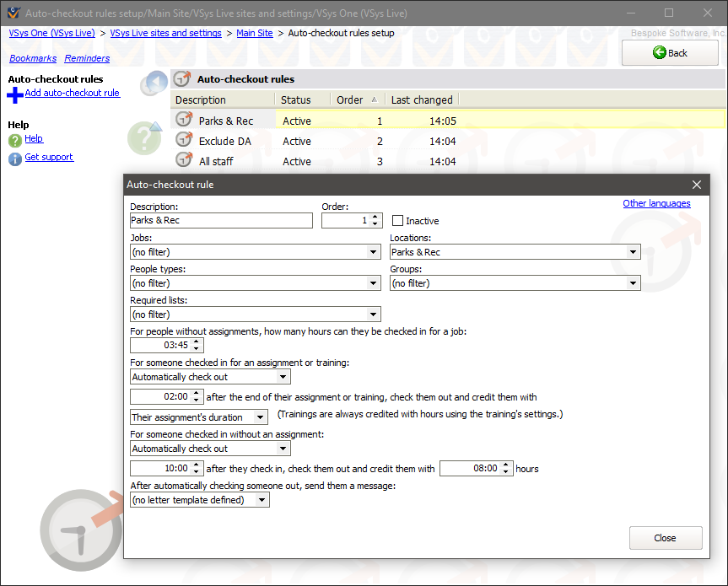The height and width of the screenshot is (586, 728).
Task: Go to Main Site breadcrumb link
Action: tap(255, 33)
